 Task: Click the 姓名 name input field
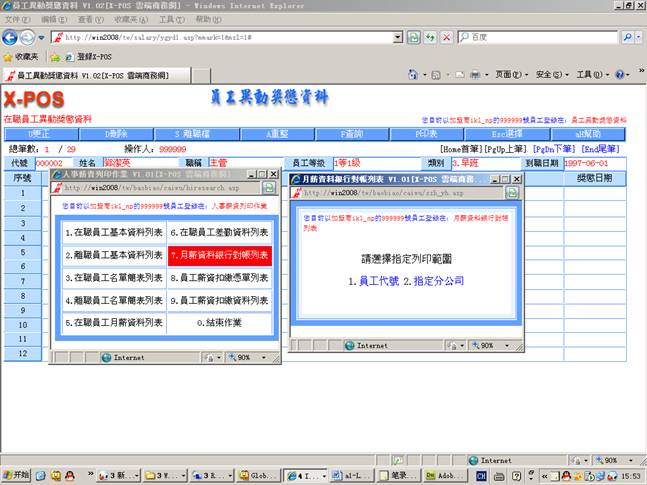coord(135,162)
